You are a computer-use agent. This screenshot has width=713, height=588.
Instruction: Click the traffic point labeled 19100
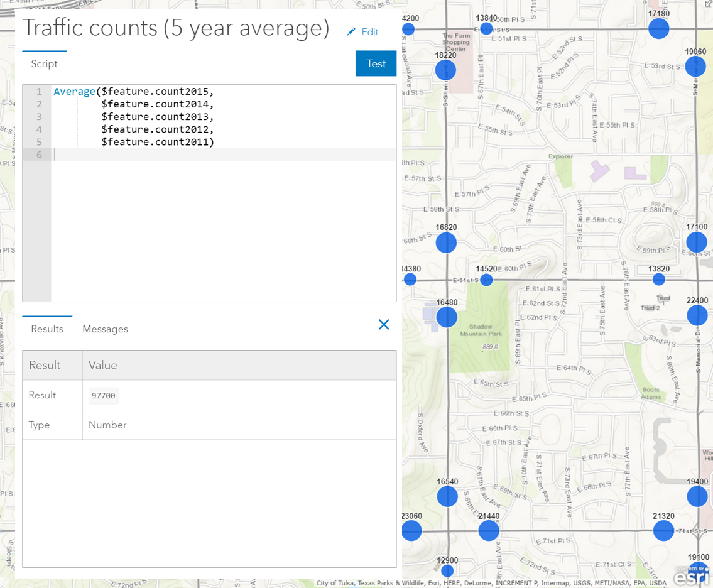pyautogui.click(x=698, y=572)
